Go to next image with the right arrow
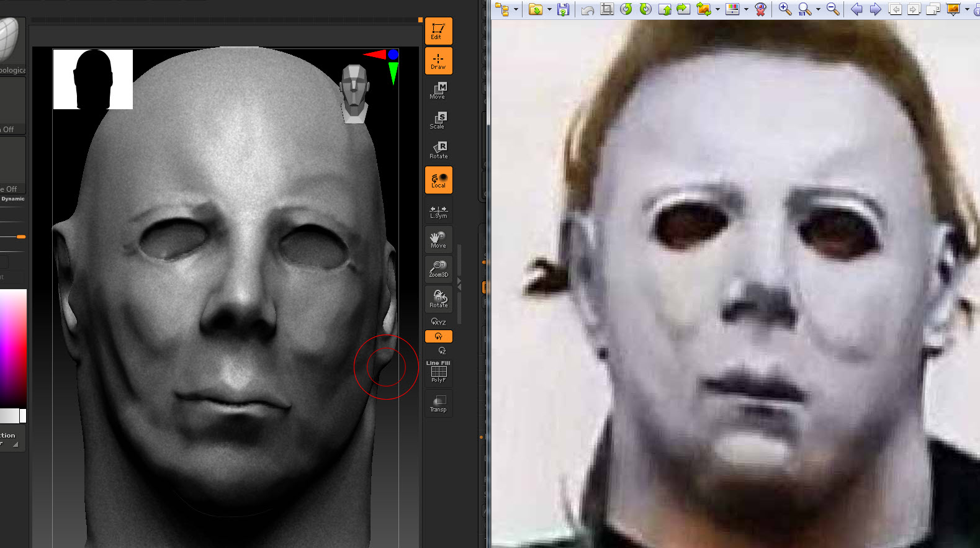Image resolution: width=980 pixels, height=548 pixels. [x=876, y=9]
